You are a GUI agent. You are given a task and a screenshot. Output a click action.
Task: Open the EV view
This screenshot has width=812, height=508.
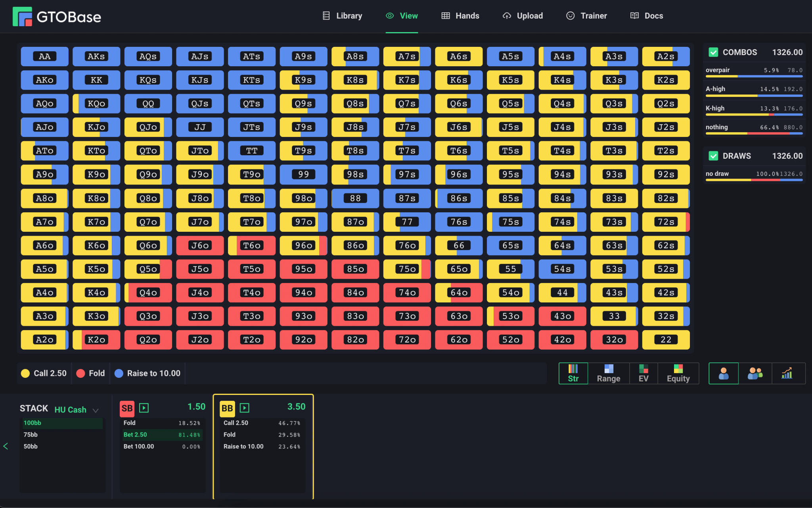[643, 373]
